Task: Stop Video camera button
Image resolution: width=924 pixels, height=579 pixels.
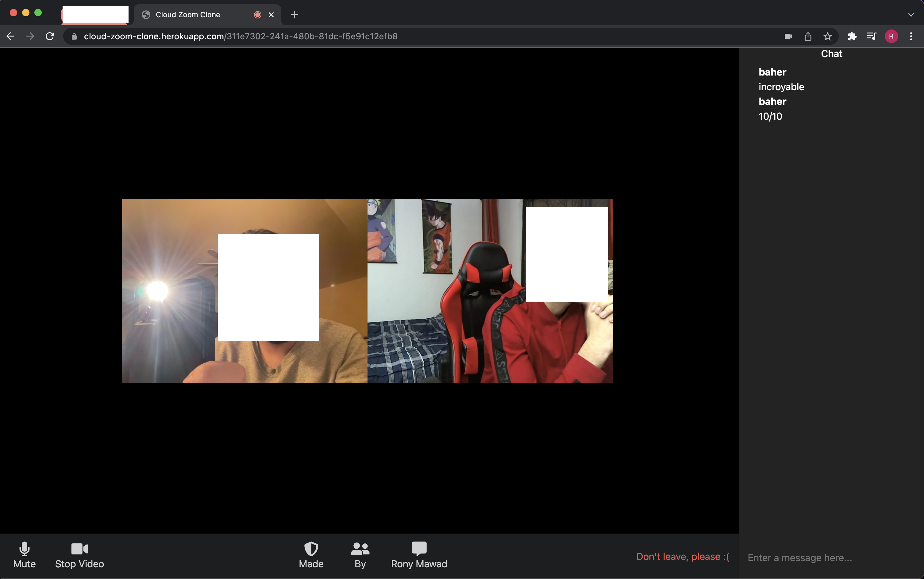Action: 79,555
